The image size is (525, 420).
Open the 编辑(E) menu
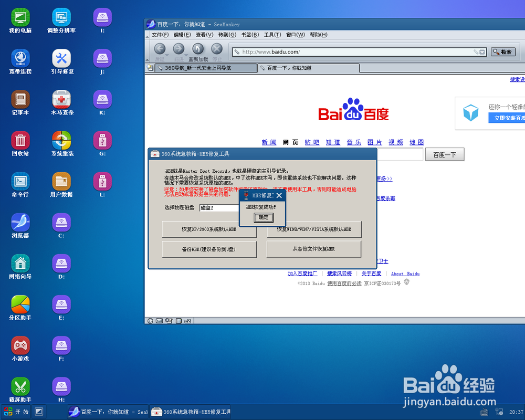tap(182, 35)
